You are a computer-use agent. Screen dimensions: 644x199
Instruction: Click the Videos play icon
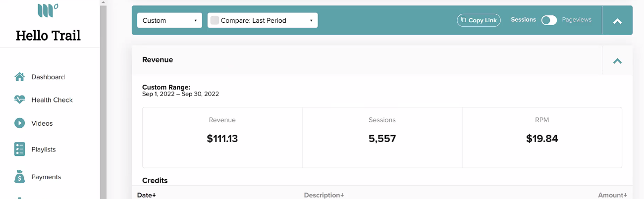click(19, 123)
